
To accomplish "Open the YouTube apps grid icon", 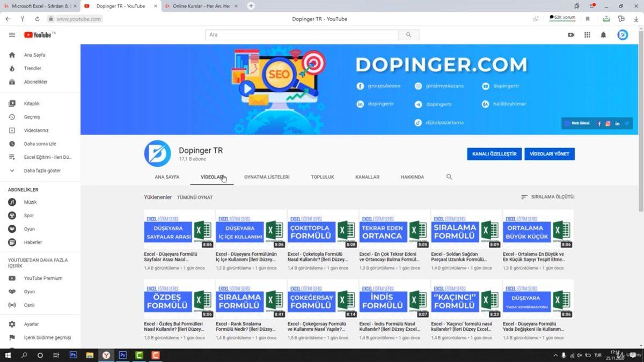I will [587, 35].
